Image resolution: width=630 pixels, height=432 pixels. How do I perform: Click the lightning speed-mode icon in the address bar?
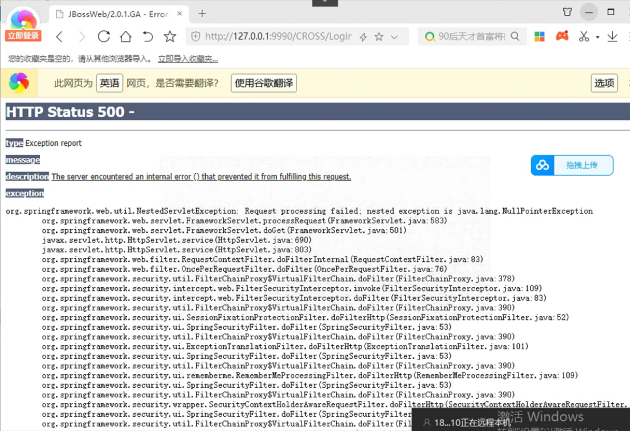pyautogui.click(x=363, y=37)
